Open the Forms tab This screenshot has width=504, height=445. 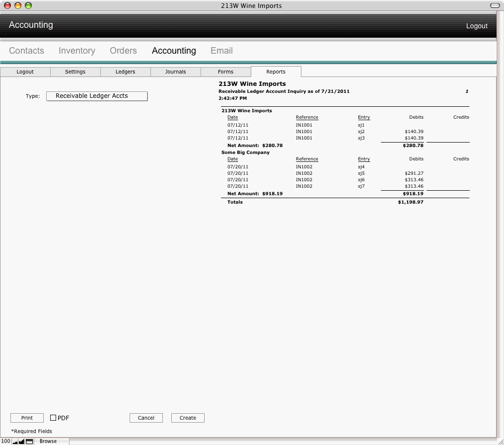(x=225, y=72)
